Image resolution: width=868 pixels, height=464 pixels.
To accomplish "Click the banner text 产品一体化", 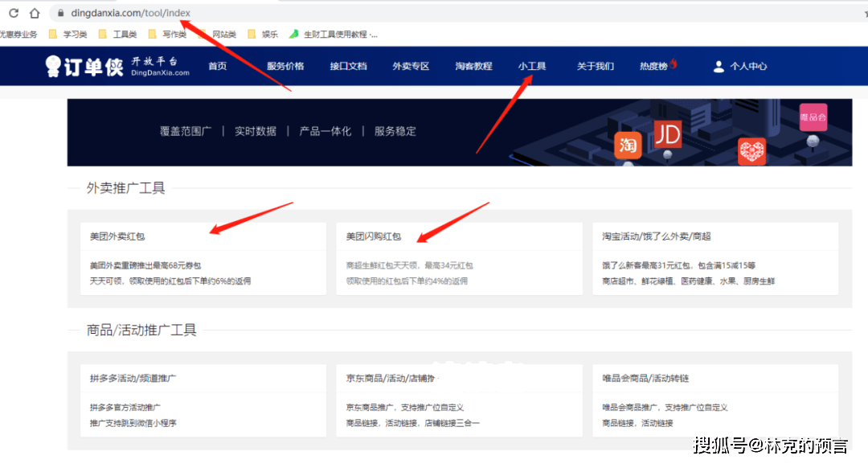I will pyautogui.click(x=325, y=131).
